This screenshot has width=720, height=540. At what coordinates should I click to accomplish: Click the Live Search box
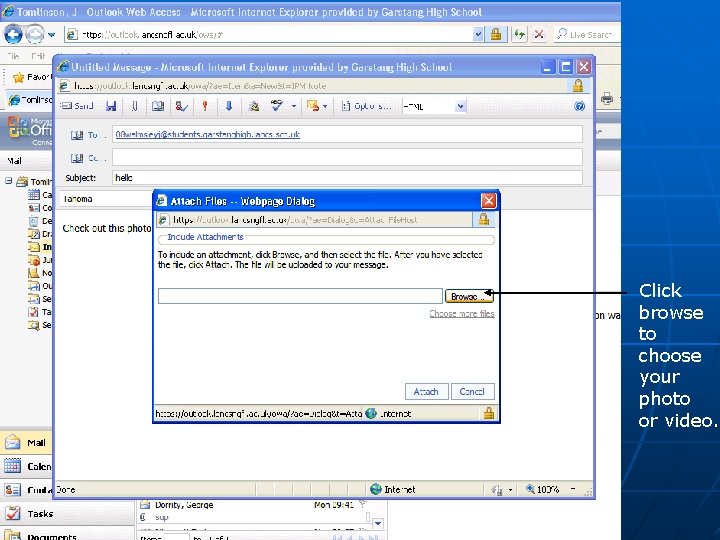pyautogui.click(x=587, y=34)
